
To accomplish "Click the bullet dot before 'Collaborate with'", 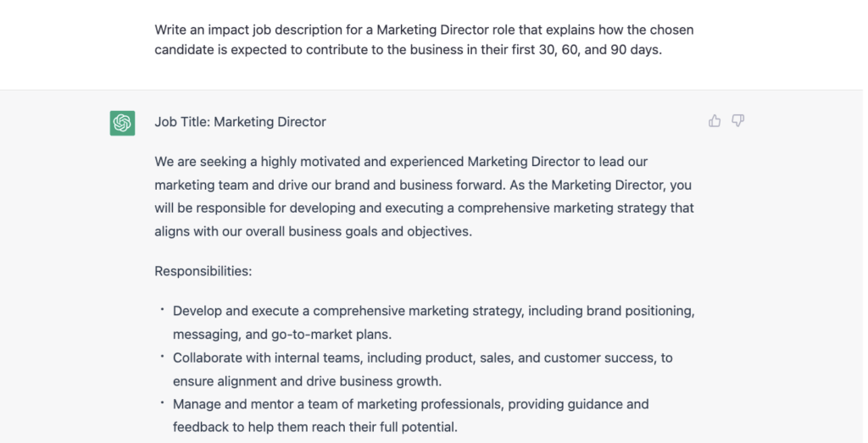I will point(162,357).
